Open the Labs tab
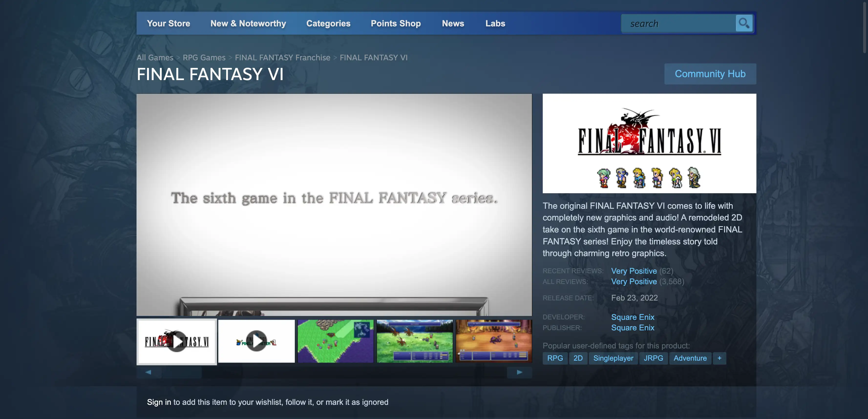The height and width of the screenshot is (419, 868). (x=495, y=23)
